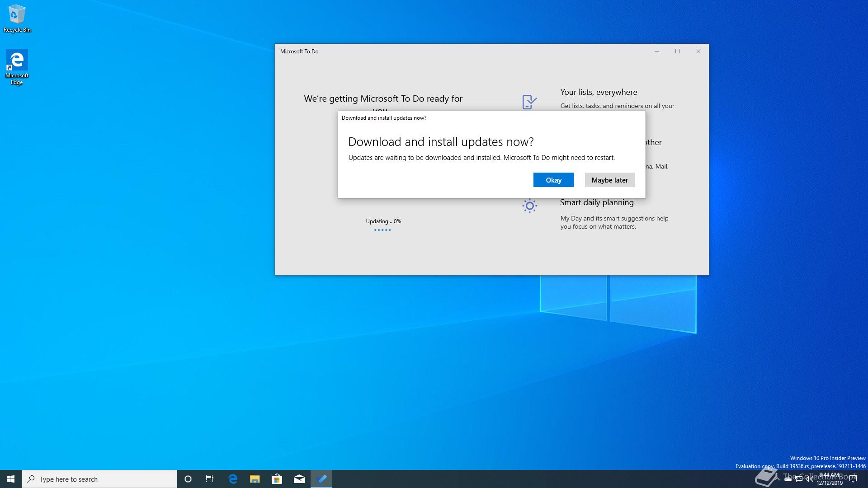
Task: Select the Microsoft Edge desktop shortcut
Action: coord(17,67)
